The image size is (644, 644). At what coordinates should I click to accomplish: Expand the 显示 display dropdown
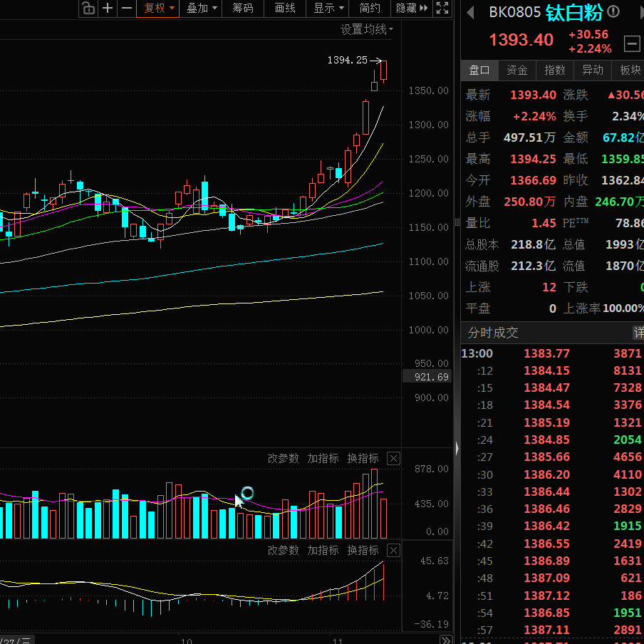[328, 9]
